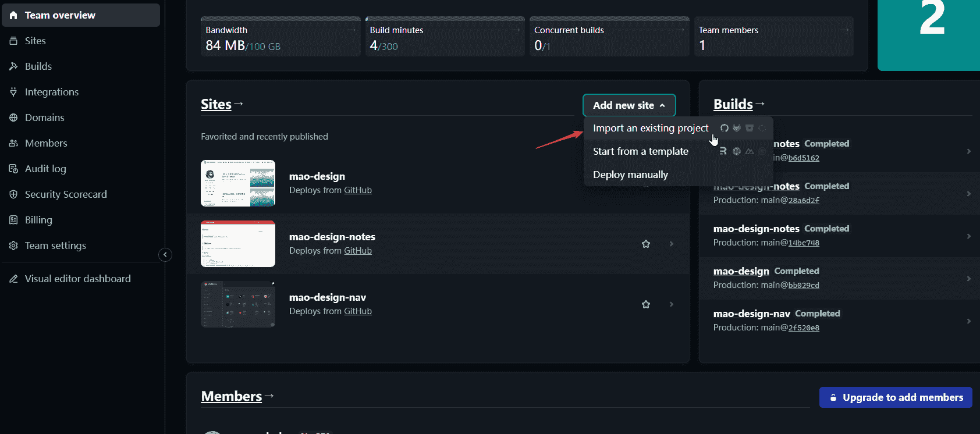
Task: Select Import an existing project
Action: click(x=650, y=128)
